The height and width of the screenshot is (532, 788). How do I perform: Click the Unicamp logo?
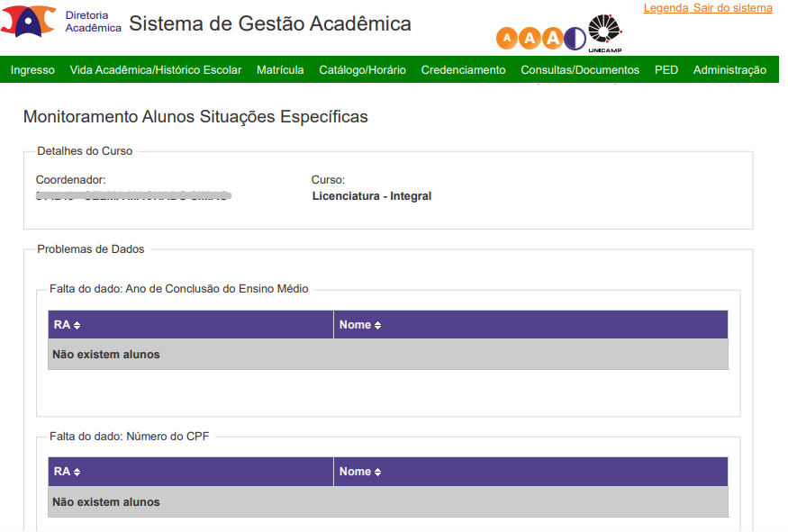tap(605, 33)
